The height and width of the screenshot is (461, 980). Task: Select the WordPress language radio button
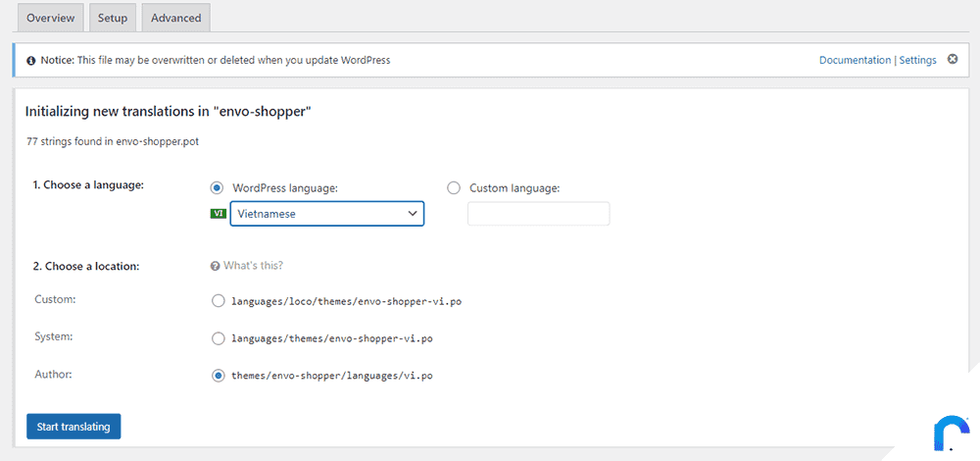tap(217, 187)
